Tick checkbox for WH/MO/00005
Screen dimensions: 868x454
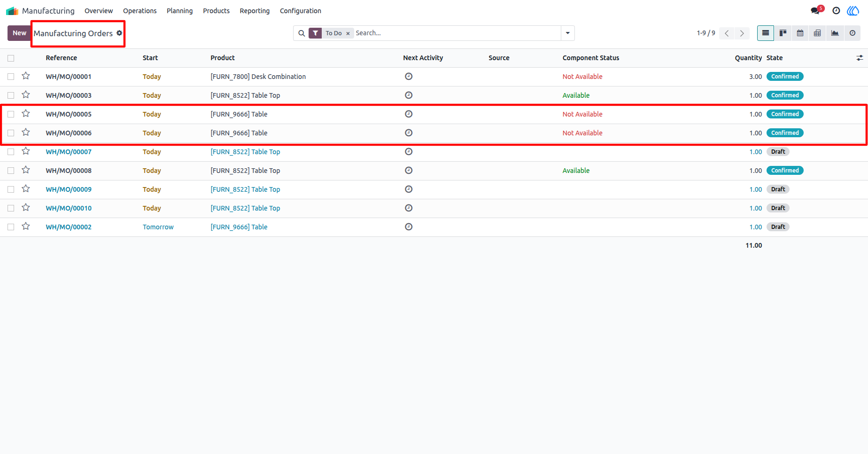click(11, 114)
